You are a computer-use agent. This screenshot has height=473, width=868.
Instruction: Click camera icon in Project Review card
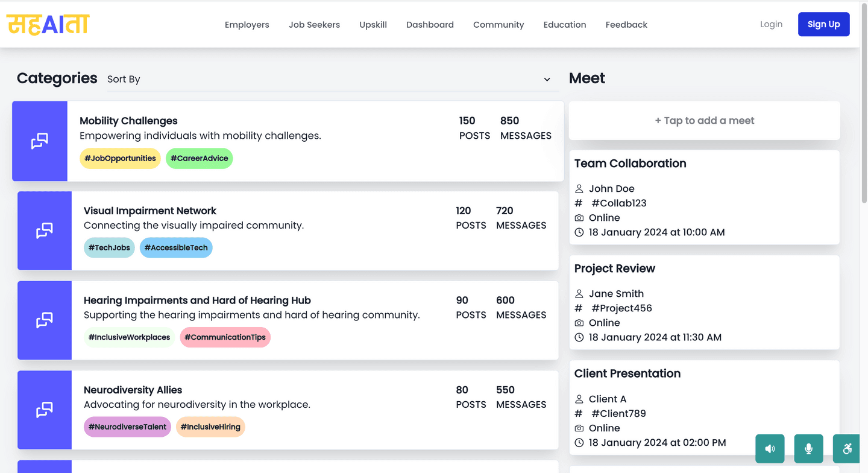pyautogui.click(x=579, y=323)
